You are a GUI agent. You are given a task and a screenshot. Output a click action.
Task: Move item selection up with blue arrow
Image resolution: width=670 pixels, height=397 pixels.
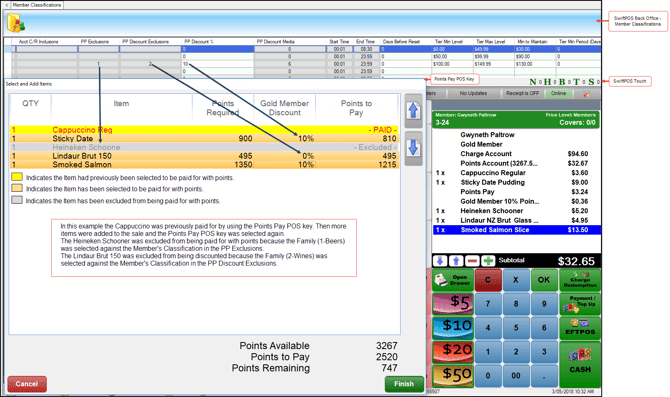pos(413,111)
